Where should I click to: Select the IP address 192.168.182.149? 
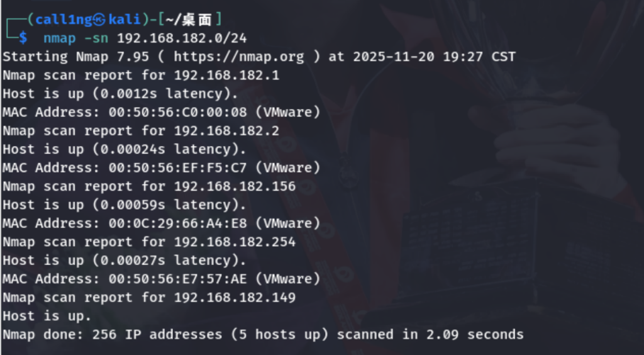pyautogui.click(x=235, y=297)
